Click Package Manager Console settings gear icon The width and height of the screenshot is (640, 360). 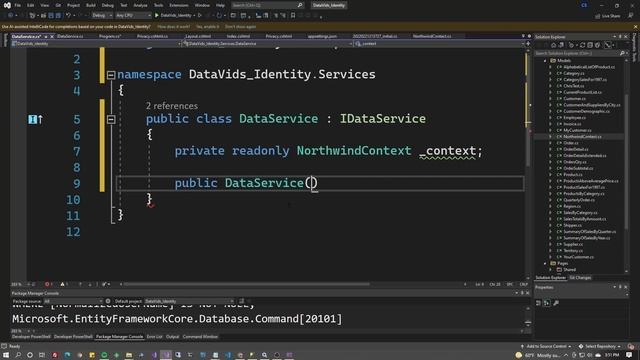coord(108,301)
